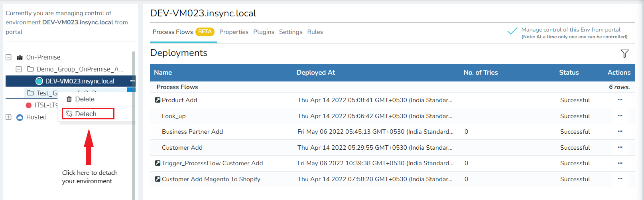Open the deployments filter funnel icon
The image size is (644, 200).
pyautogui.click(x=624, y=53)
